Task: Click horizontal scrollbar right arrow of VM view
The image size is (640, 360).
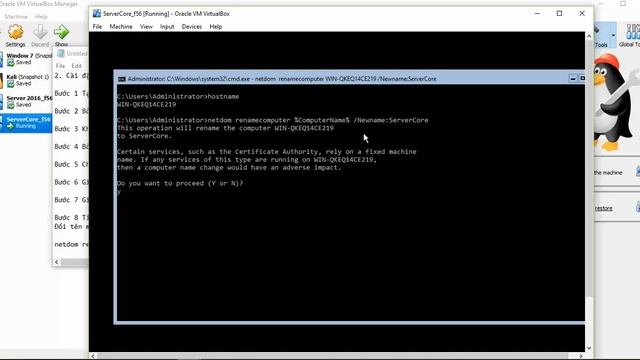Action: [581, 356]
